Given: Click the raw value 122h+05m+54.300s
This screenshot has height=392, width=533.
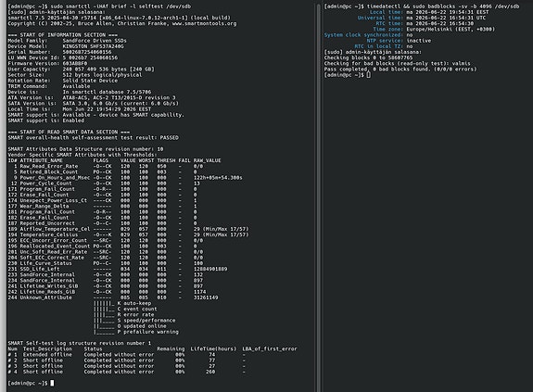Looking at the screenshot, I should click(218, 178).
